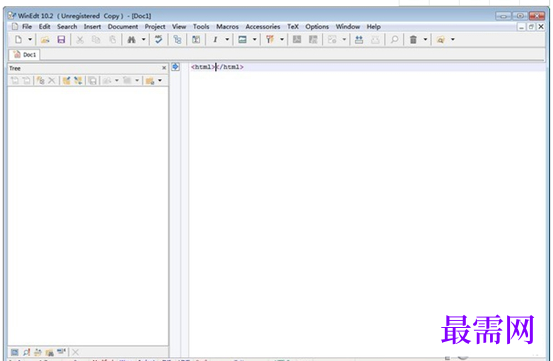
Task: Click the X remove icon in the Tree toolbar
Action: point(52,81)
